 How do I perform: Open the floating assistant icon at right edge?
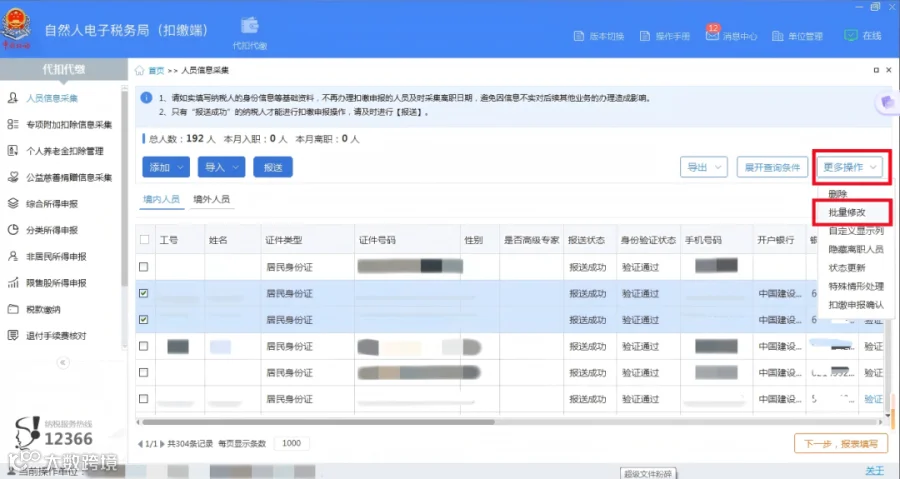click(887, 103)
